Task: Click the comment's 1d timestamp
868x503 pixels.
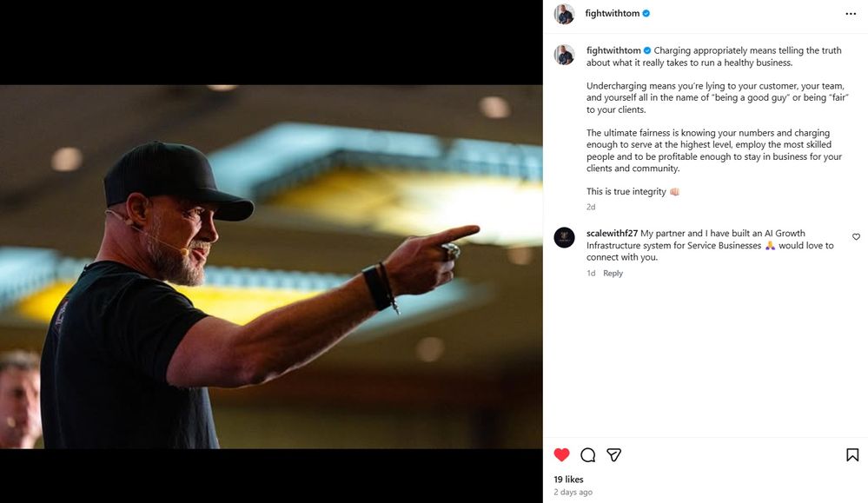Action: (591, 274)
